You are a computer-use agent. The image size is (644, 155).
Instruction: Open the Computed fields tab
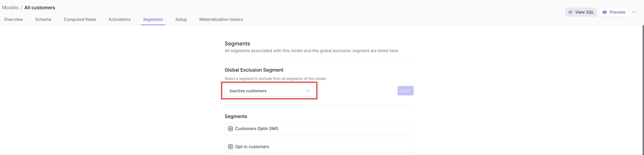[80, 19]
